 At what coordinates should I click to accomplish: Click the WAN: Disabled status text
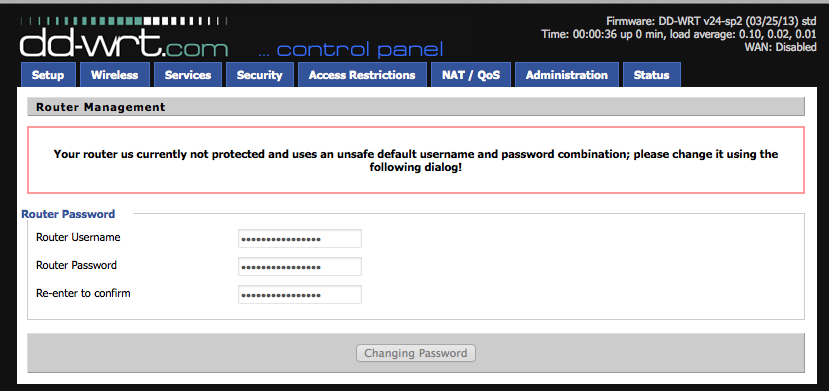(781, 47)
